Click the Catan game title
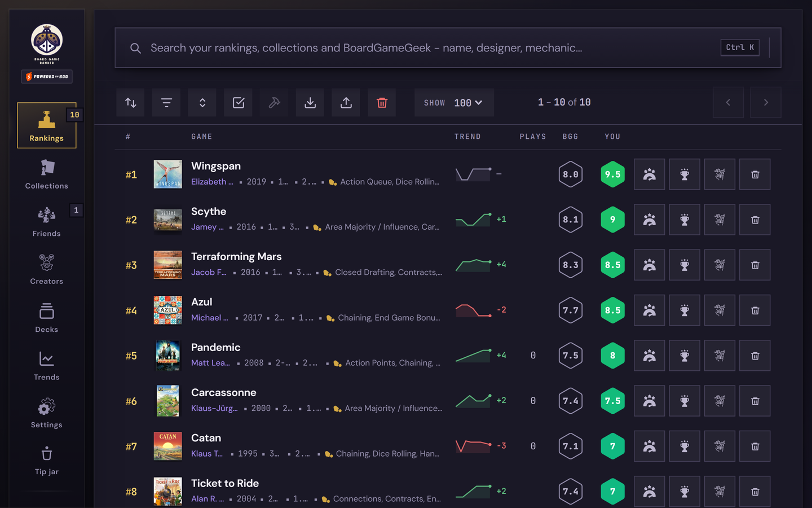The width and height of the screenshot is (812, 508). pos(206,438)
